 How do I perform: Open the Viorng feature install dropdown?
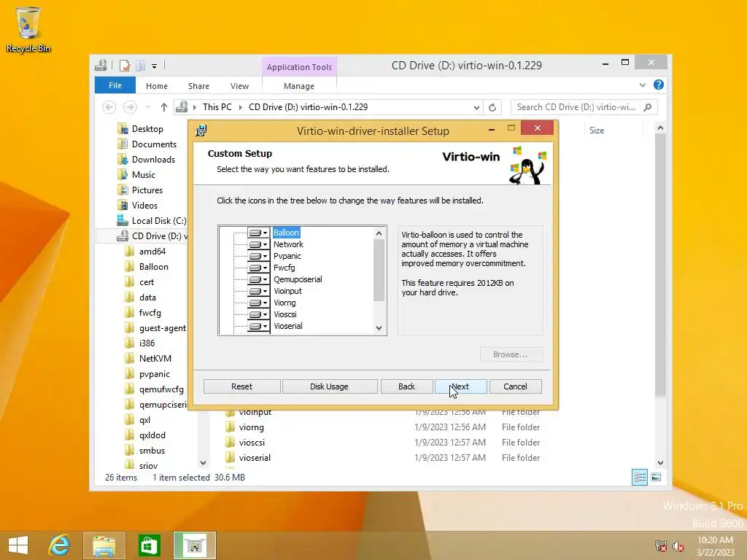pos(259,303)
